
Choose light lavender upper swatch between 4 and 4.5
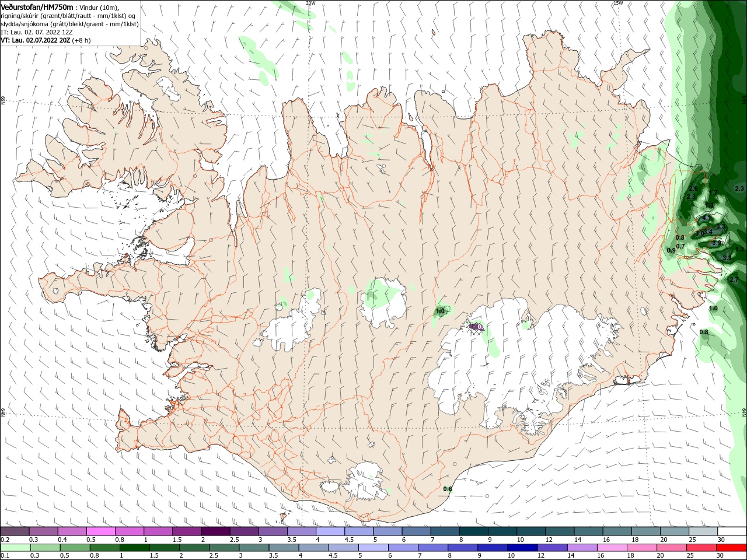tap(330, 531)
